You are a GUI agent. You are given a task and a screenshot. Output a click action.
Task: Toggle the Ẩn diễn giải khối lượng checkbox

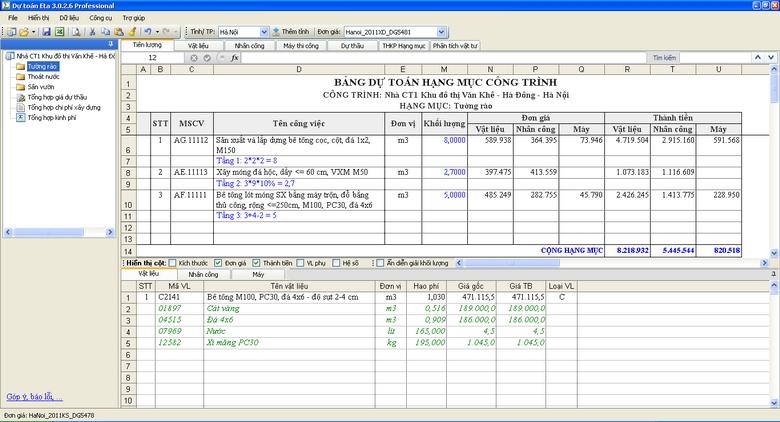pos(380,262)
